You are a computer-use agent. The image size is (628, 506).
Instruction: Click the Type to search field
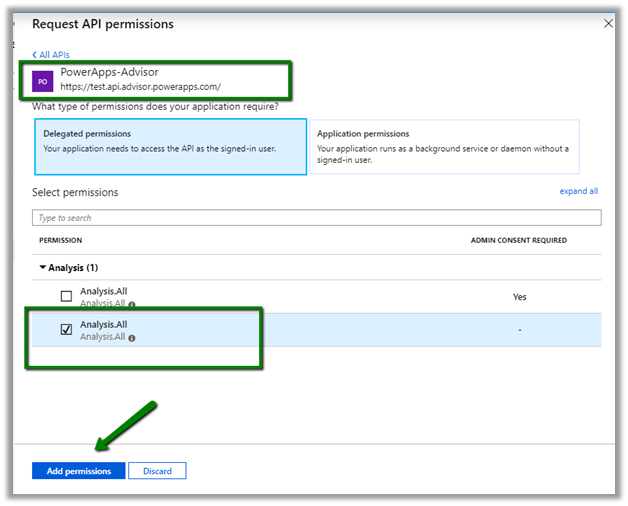pos(316,218)
